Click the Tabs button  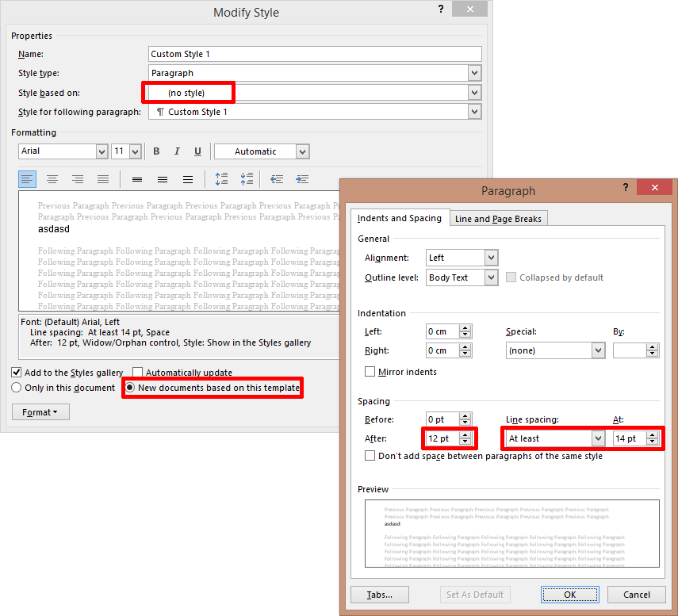[379, 594]
